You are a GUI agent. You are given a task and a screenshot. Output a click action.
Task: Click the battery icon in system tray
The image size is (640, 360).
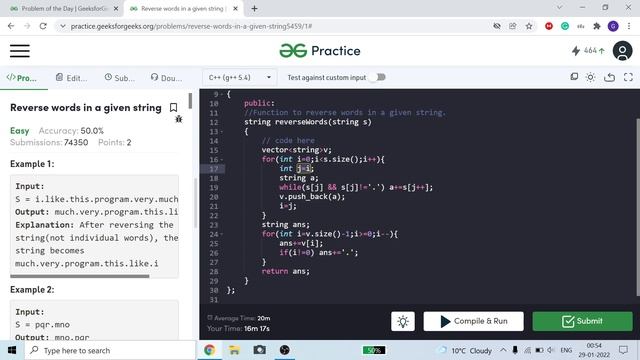coord(539,350)
